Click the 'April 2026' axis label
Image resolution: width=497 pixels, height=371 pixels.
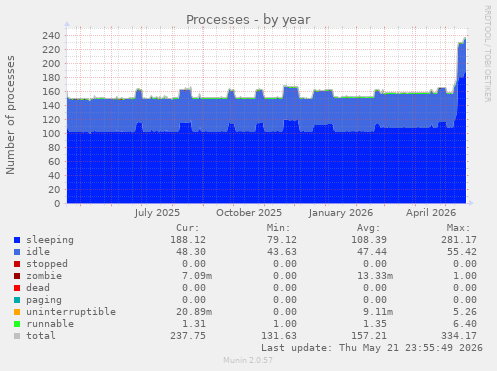431,213
